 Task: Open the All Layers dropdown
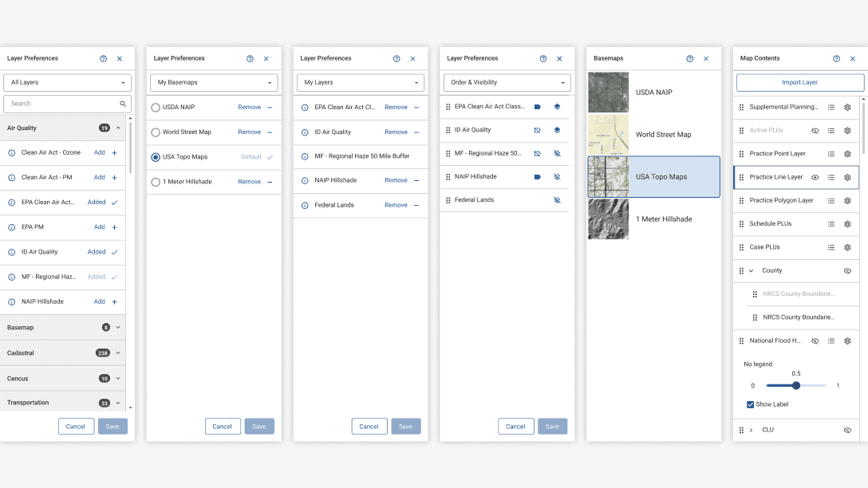click(67, 82)
